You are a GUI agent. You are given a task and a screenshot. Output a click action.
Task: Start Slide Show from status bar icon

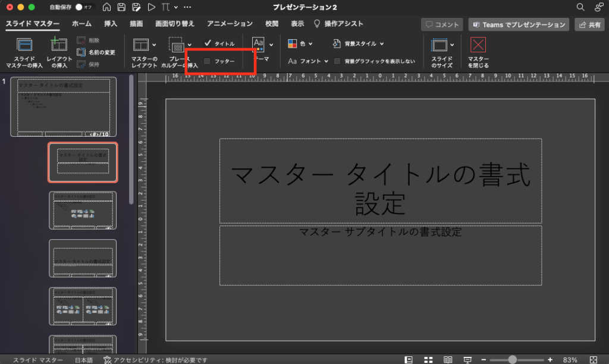coord(467,360)
